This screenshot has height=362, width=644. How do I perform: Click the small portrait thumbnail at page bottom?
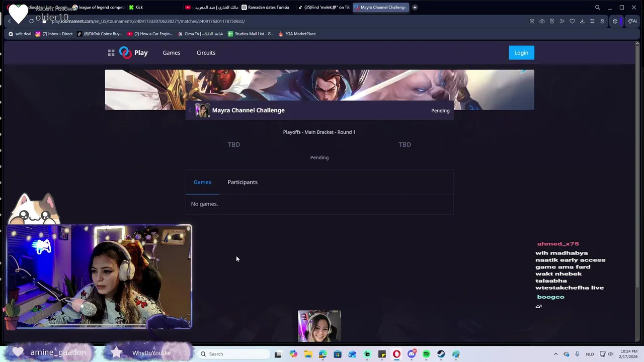pos(319,326)
